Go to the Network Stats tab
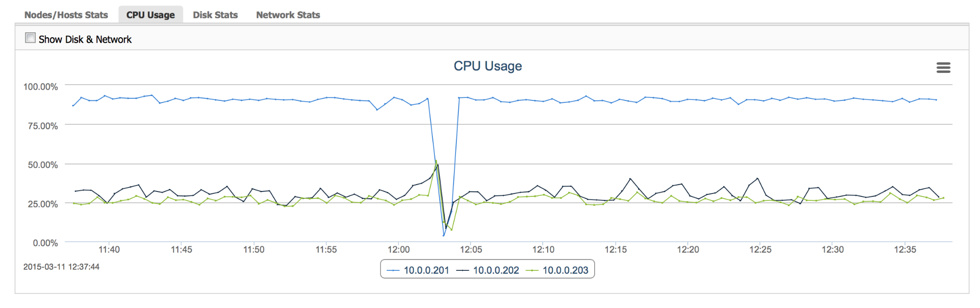 click(x=288, y=15)
